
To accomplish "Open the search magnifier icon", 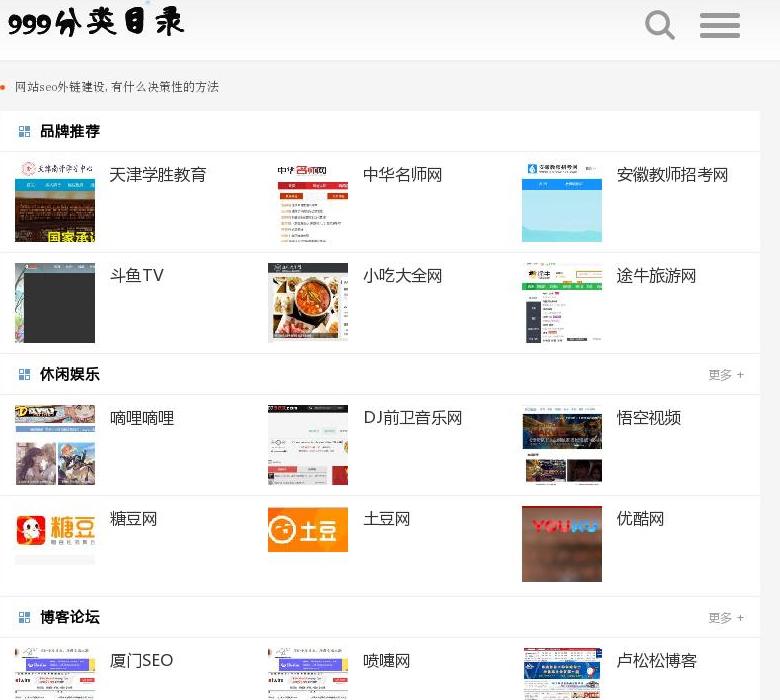I will (x=660, y=25).
